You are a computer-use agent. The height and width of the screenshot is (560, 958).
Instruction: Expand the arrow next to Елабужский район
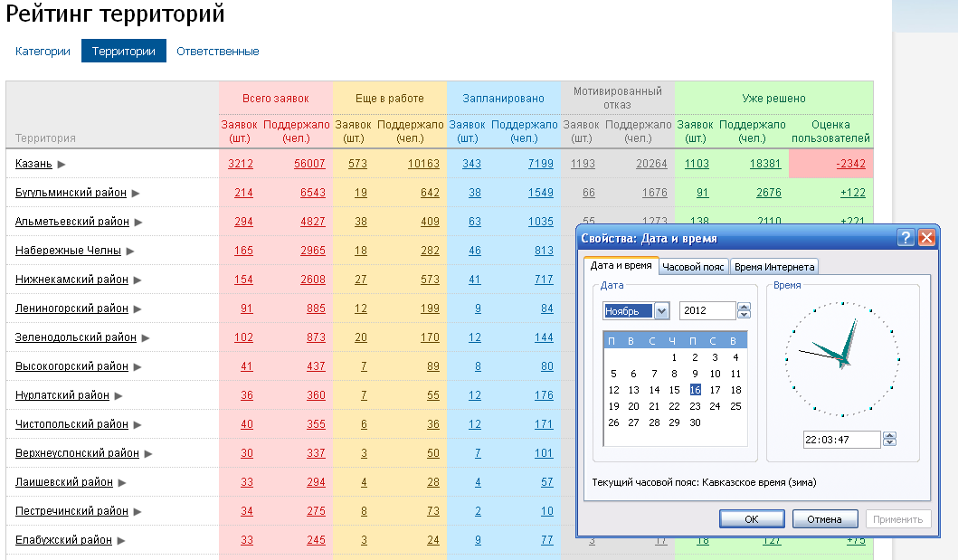[121, 540]
